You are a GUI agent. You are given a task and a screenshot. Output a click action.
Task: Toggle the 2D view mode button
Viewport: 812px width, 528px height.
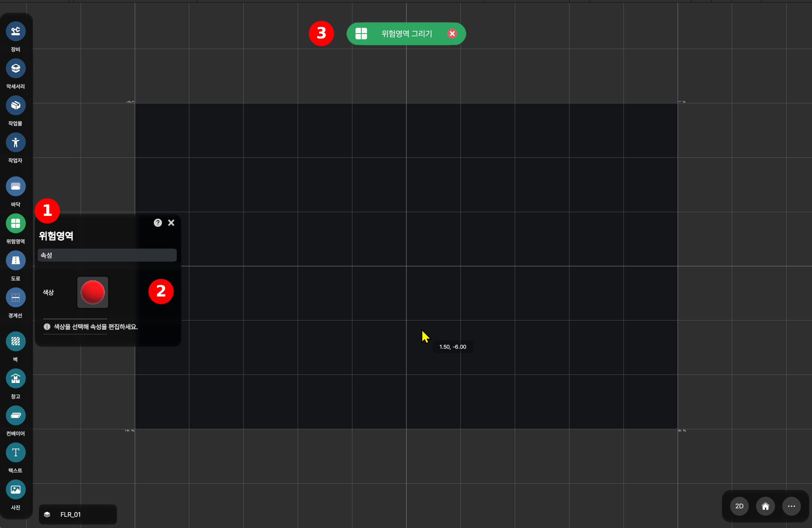tap(739, 506)
